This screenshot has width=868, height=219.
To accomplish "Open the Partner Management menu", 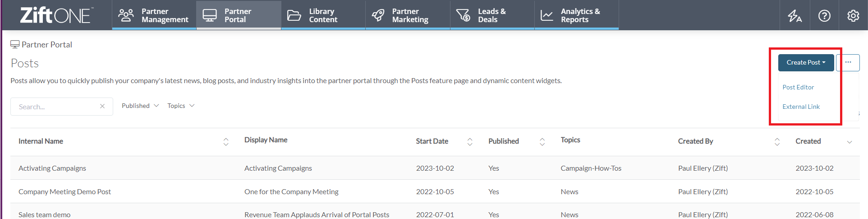I will pos(154,15).
